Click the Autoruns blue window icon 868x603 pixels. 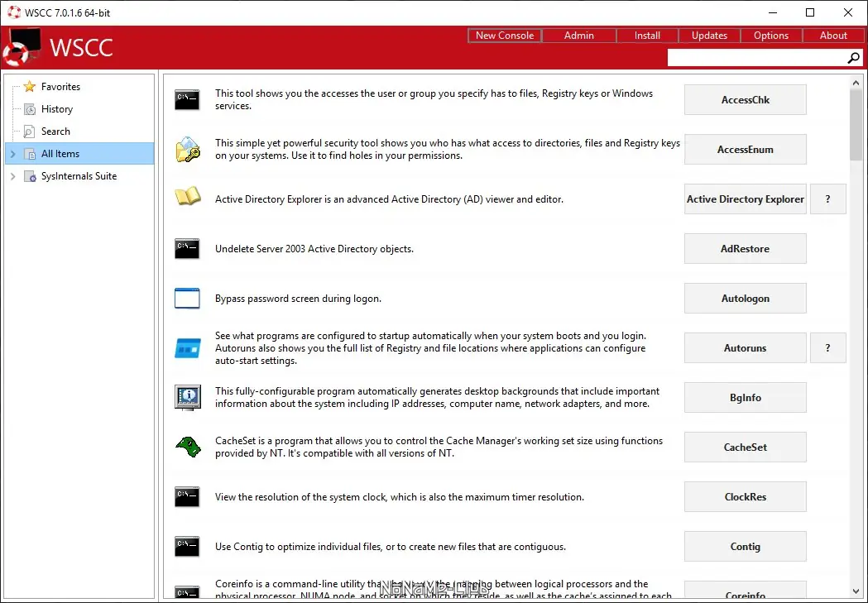tap(187, 348)
